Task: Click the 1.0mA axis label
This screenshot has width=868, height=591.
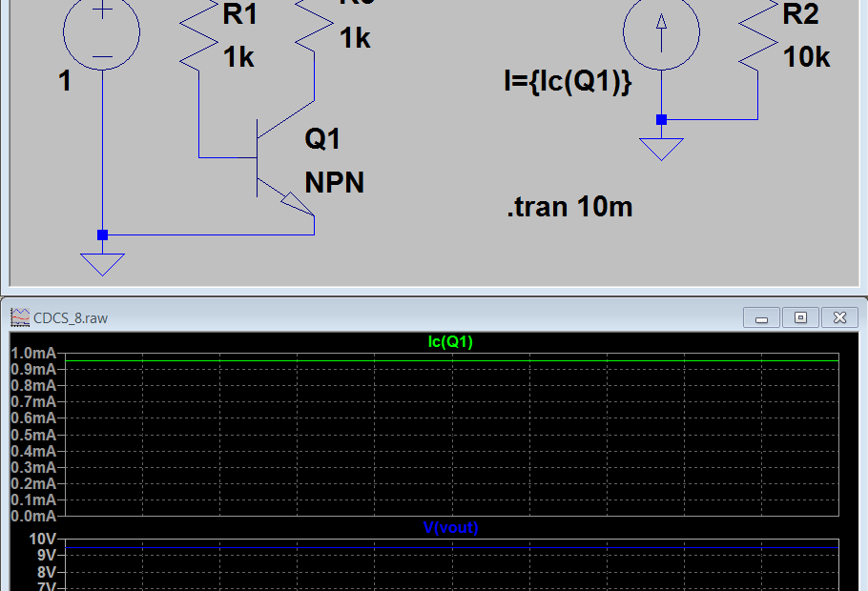Action: coord(33,353)
